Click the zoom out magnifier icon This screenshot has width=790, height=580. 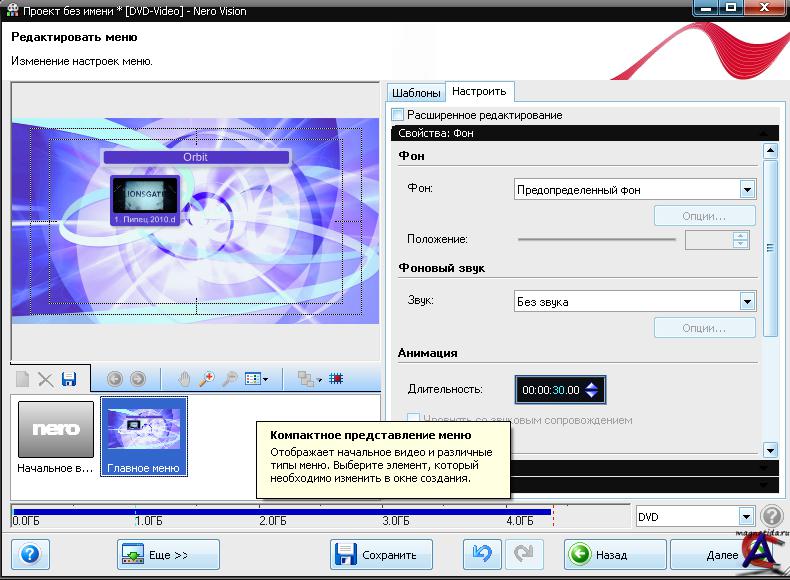click(229, 379)
